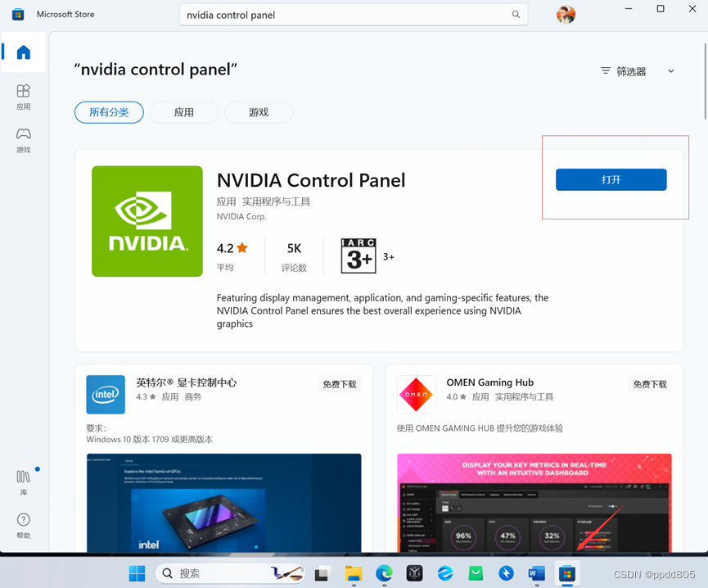
Task: Open the Windows Start button on the taskbar
Action: (x=137, y=573)
